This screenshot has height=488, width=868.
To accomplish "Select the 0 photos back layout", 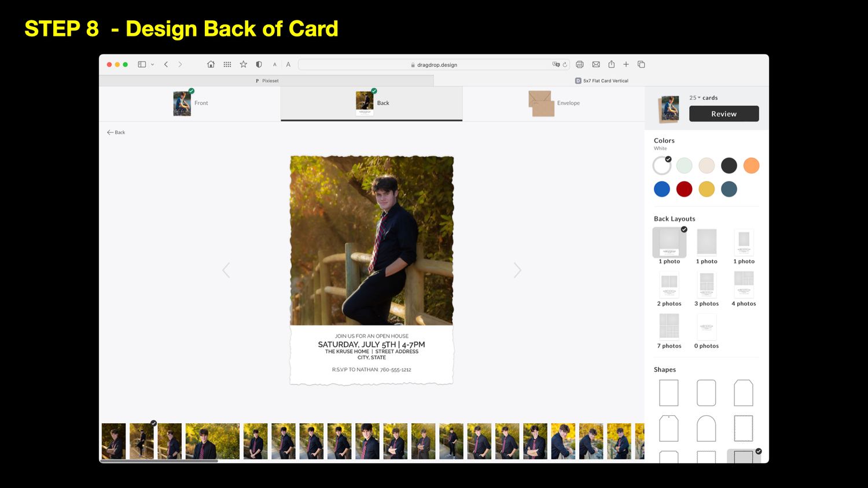I will (707, 327).
